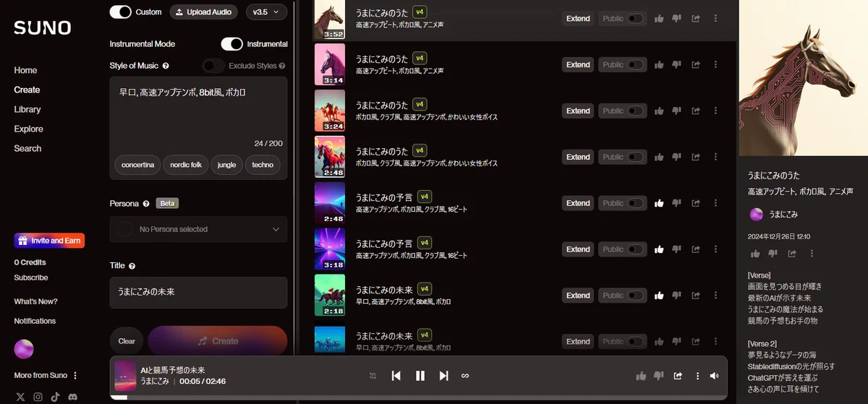Add the jungle style suggestion

(x=226, y=165)
